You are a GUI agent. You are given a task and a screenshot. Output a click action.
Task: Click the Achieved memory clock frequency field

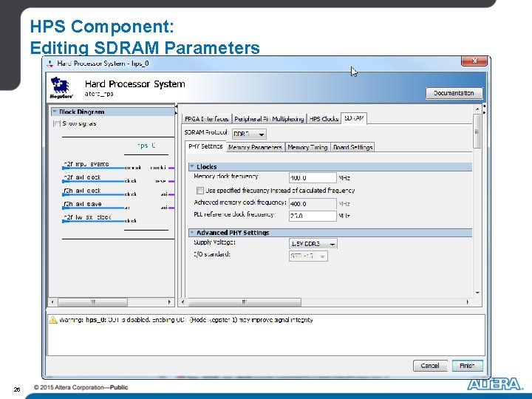(313, 204)
